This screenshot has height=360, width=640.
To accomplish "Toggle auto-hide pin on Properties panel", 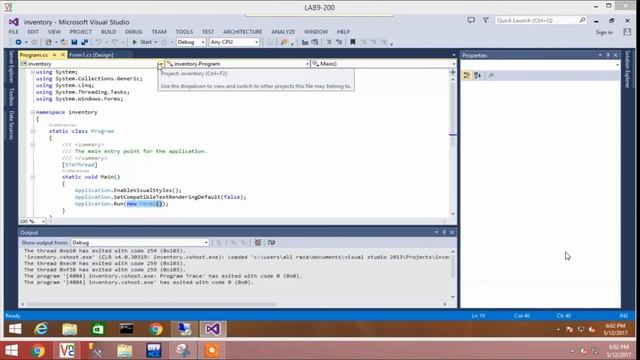I will point(608,55).
